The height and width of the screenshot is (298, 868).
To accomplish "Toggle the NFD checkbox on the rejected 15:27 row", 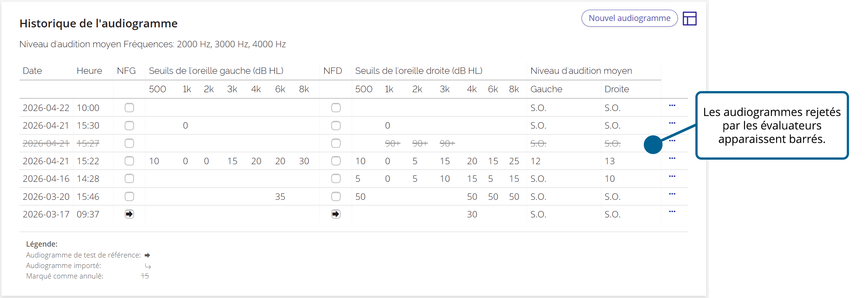I will pyautogui.click(x=336, y=143).
